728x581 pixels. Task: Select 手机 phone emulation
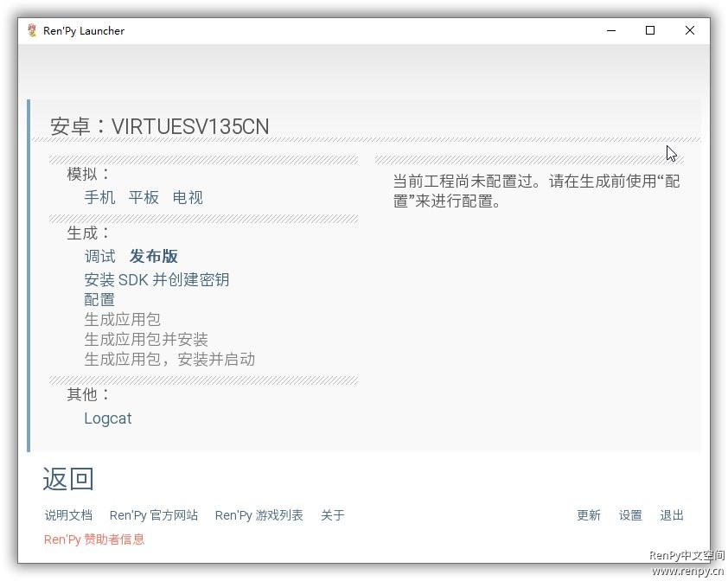[99, 198]
